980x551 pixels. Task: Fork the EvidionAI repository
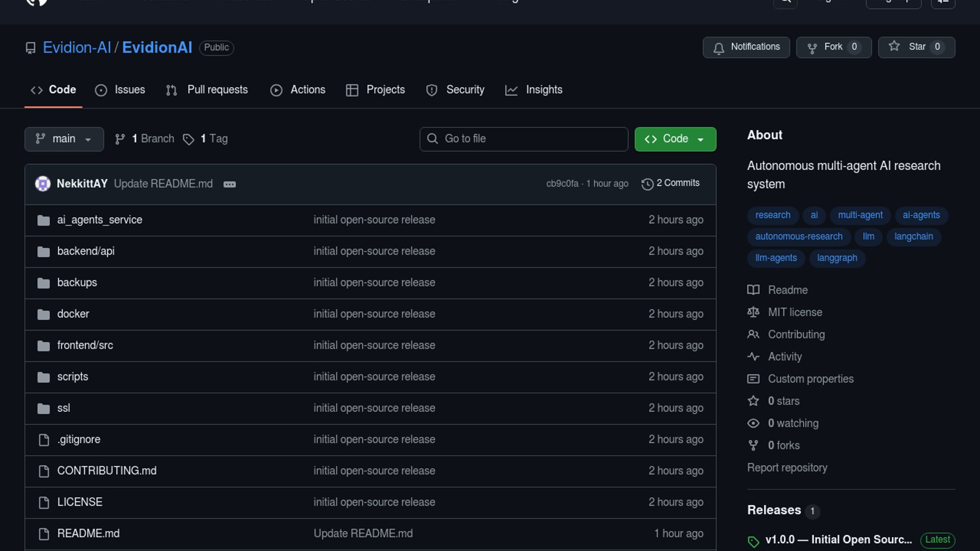point(834,47)
